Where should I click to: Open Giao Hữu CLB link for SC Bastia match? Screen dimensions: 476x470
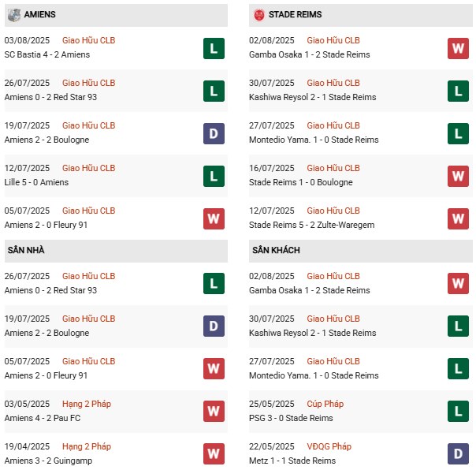tap(88, 40)
